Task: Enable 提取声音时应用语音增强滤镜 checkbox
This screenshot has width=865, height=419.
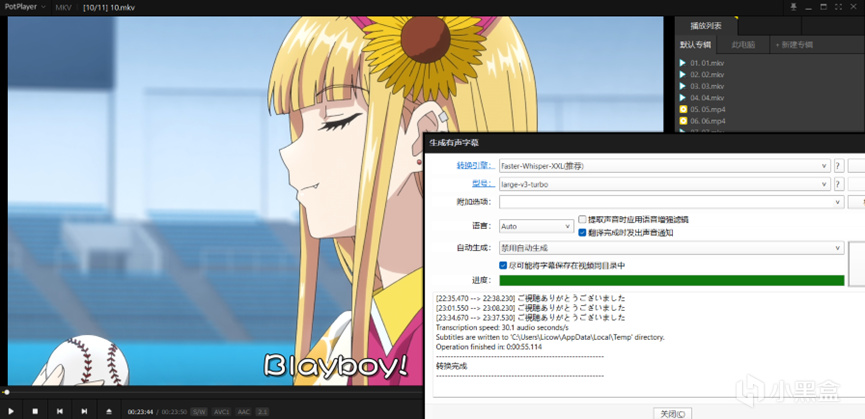Action: (x=582, y=219)
